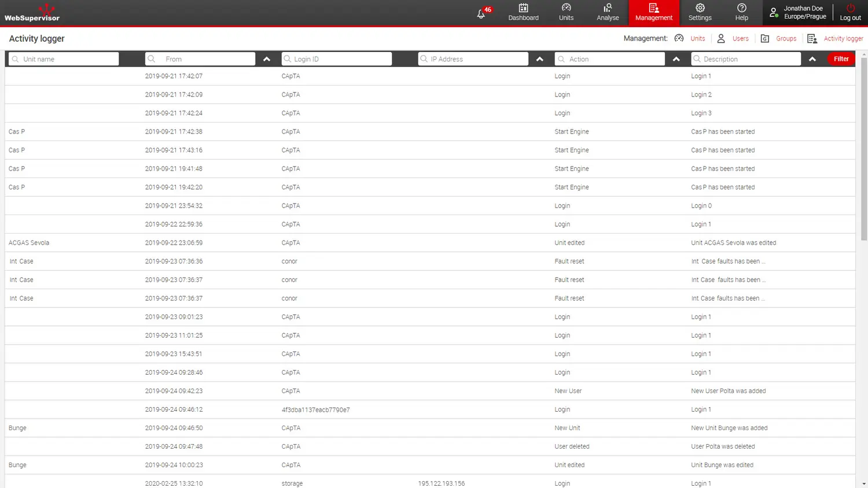Open the Jonathan Doe user profile
This screenshot has width=868, height=488.
797,13
